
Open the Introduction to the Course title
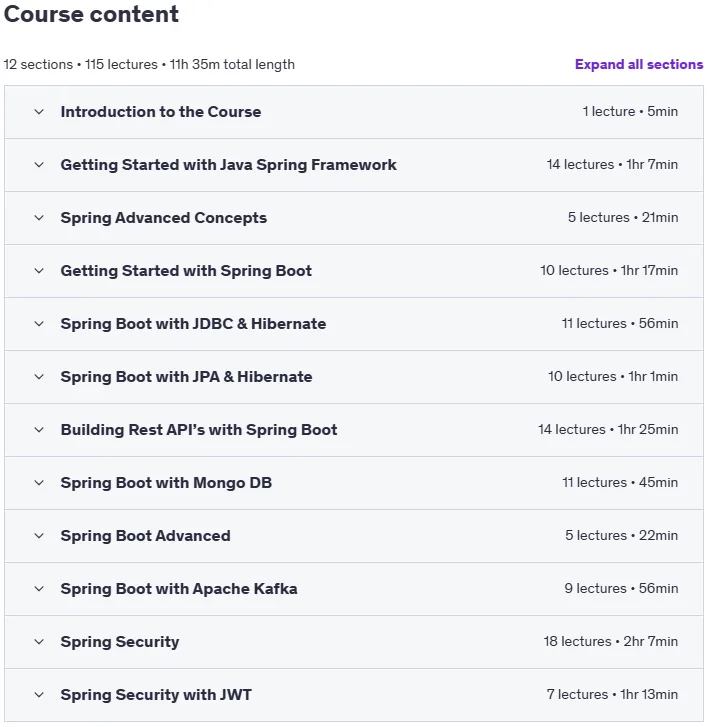click(160, 112)
